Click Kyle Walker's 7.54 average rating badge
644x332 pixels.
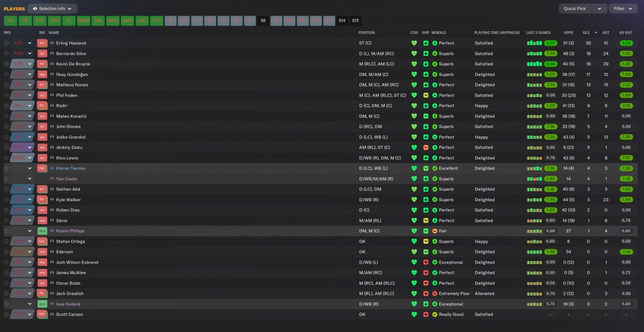point(626,200)
